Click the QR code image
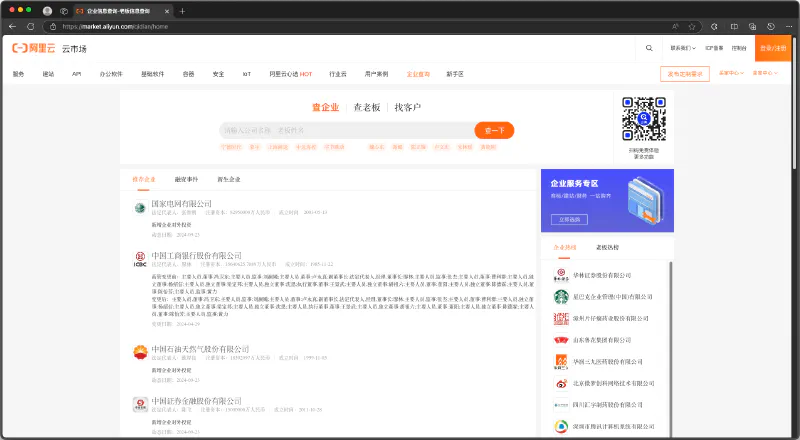 point(644,119)
